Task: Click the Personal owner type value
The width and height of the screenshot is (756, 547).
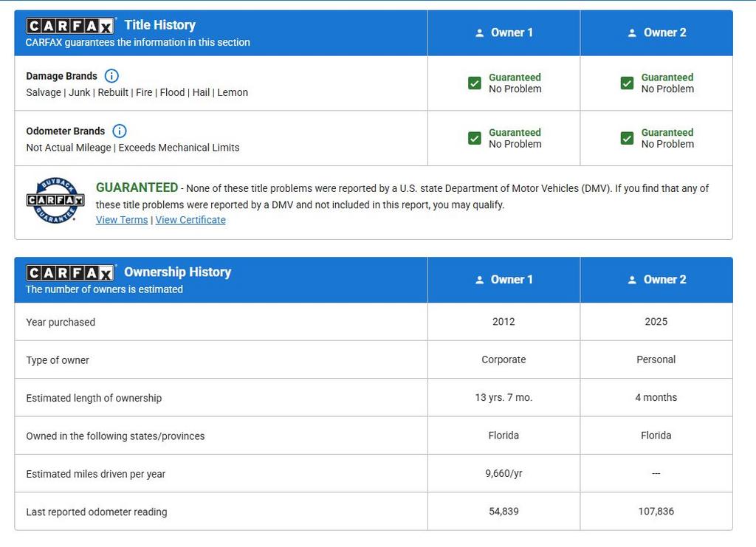Action: point(656,359)
